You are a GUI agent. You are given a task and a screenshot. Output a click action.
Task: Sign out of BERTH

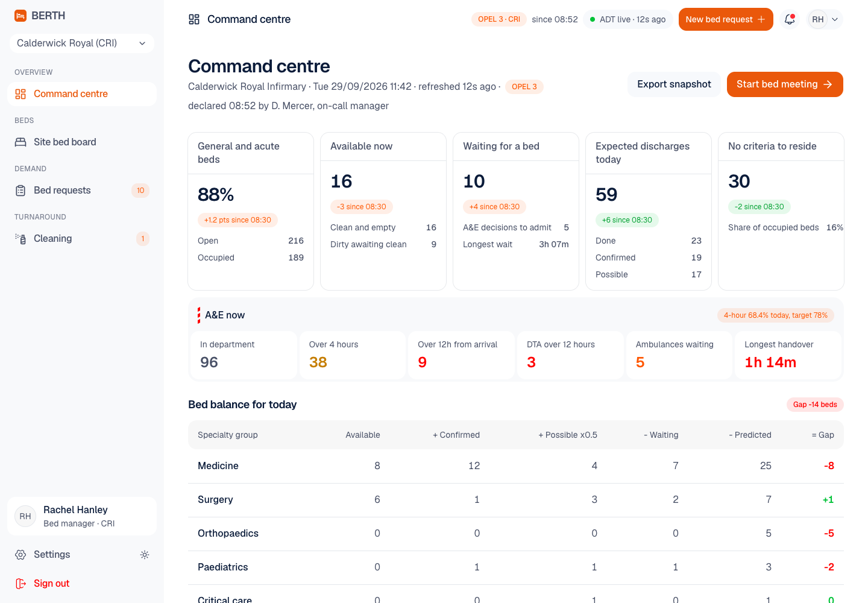pos(82,584)
